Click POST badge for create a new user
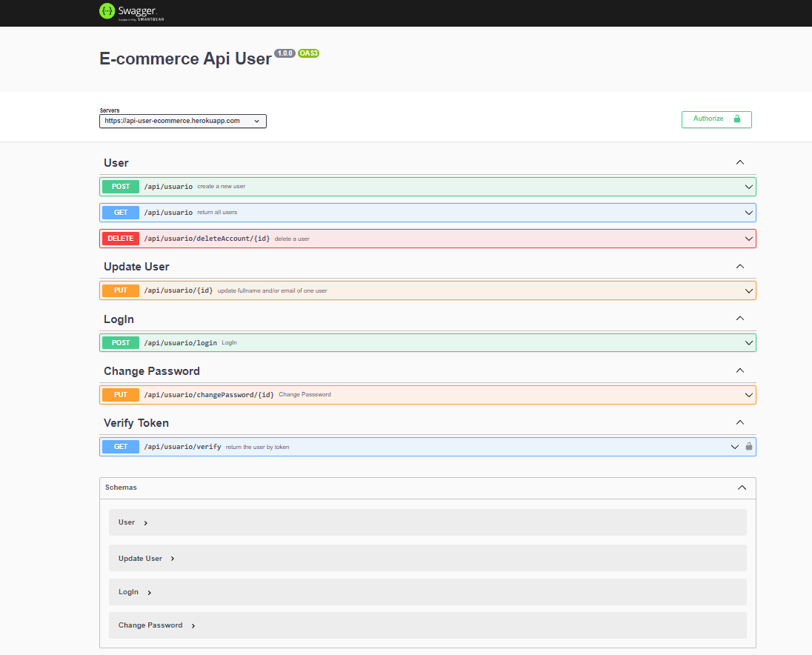Viewport: 812px width, 655px height. pos(121,187)
